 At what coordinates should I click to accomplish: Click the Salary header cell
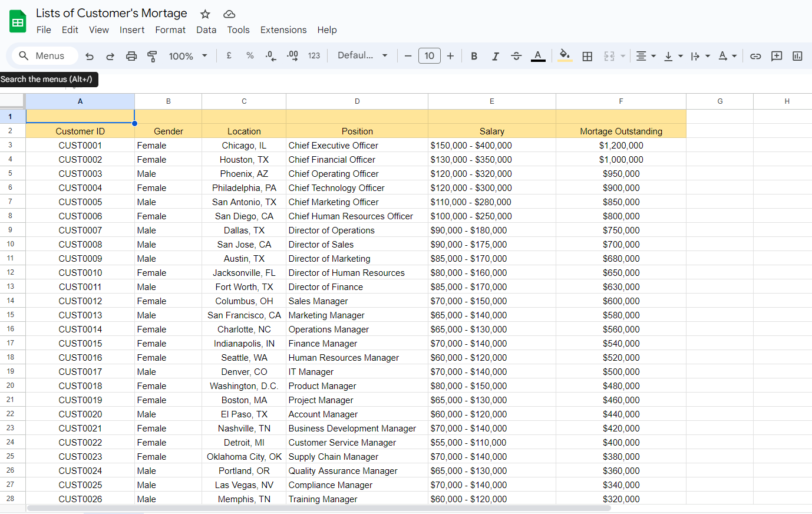[x=492, y=131]
